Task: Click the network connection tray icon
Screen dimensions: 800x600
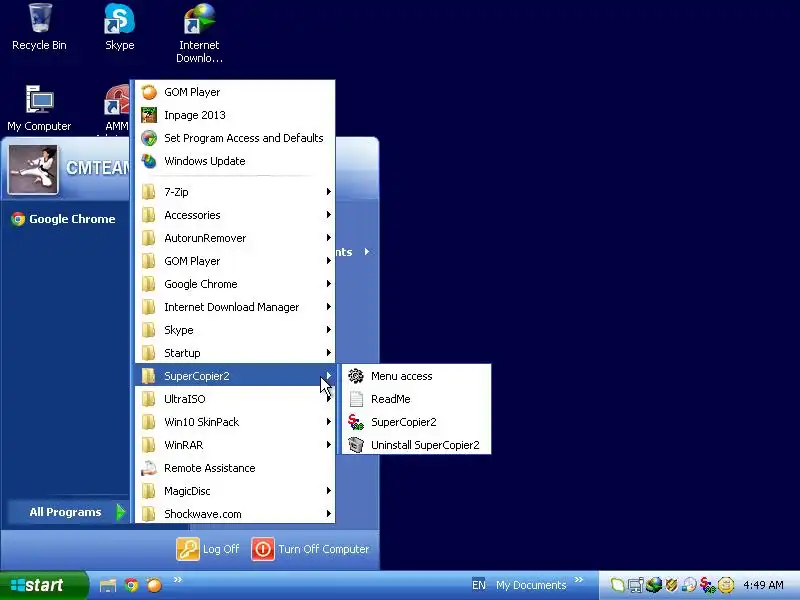Action: point(636,585)
